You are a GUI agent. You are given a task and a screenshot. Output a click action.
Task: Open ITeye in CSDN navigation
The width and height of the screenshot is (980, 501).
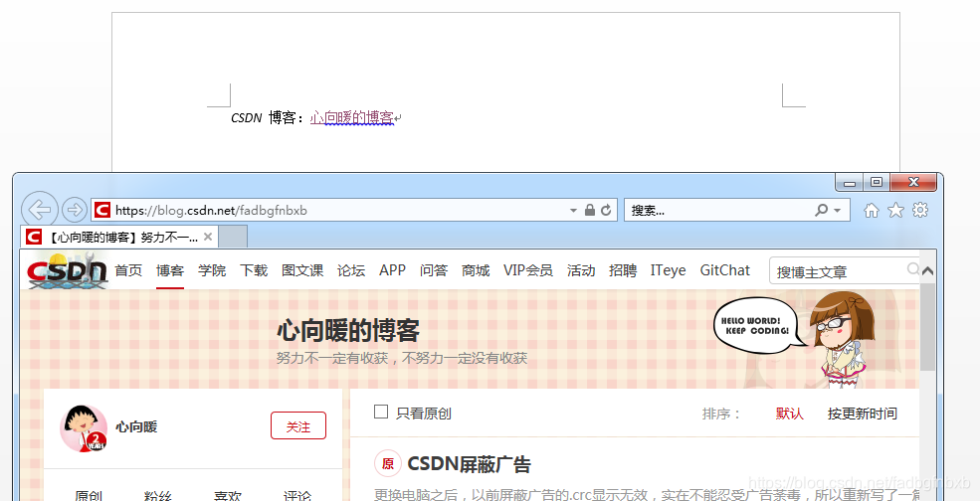[x=669, y=270]
